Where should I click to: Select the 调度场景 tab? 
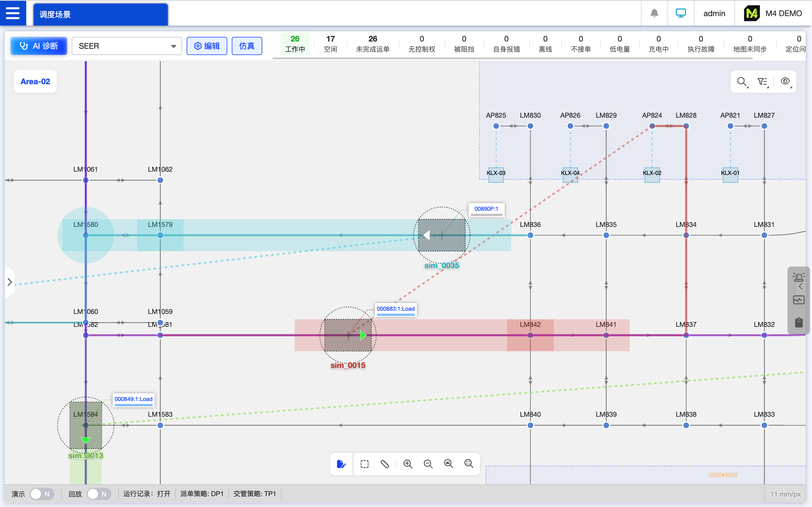[x=100, y=15]
